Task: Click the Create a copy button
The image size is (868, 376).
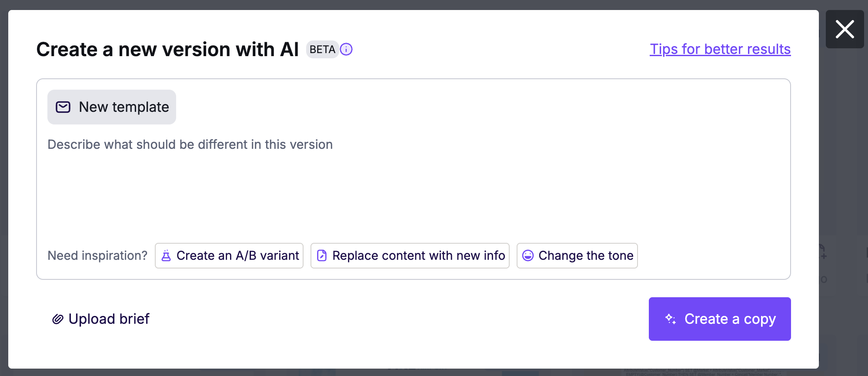Action: coord(720,319)
